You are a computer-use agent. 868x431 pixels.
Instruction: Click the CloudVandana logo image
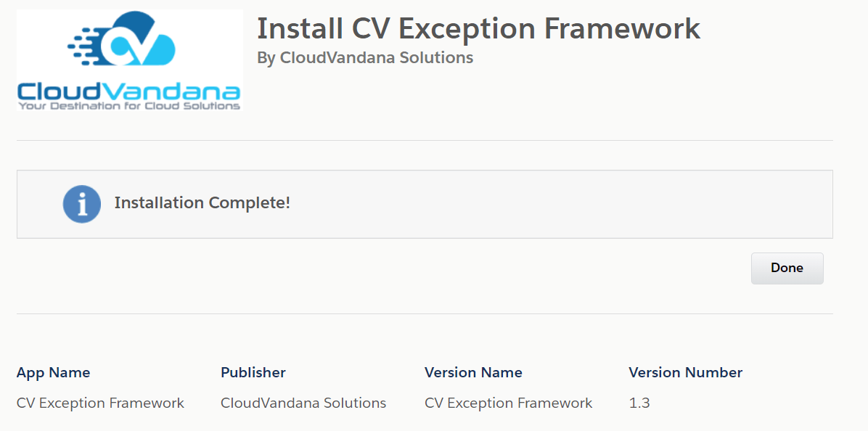coord(129,60)
